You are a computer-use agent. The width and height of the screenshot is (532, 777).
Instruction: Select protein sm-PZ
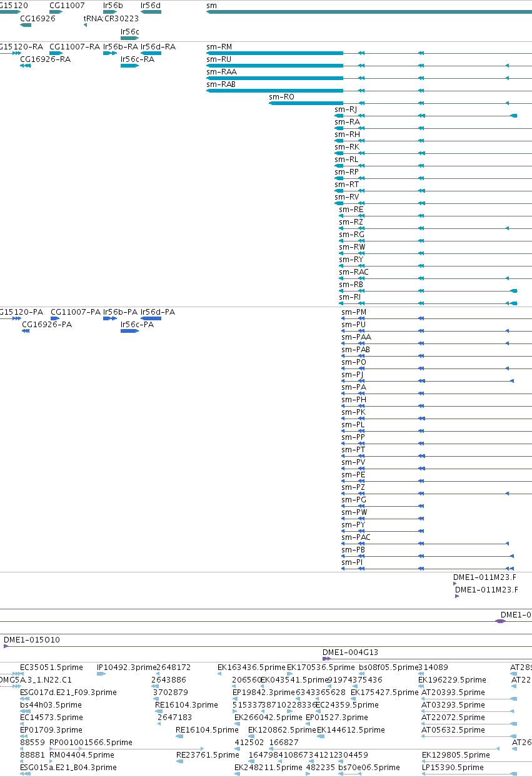436,494
